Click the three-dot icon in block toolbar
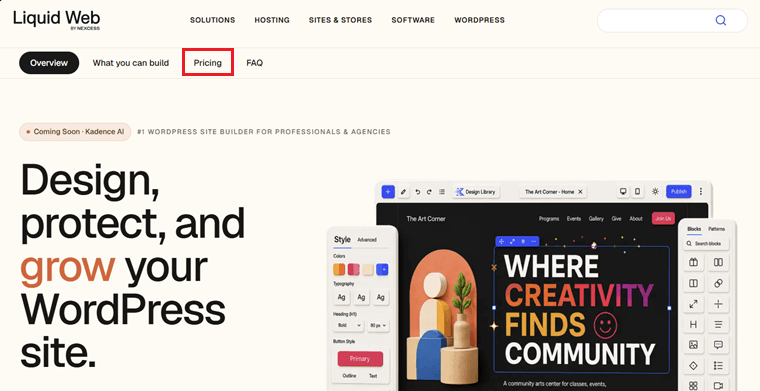 tap(533, 241)
